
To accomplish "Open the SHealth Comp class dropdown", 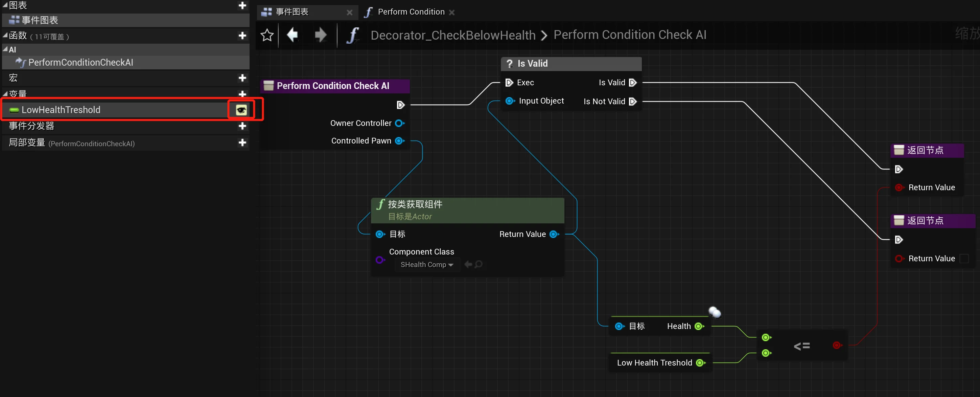I will point(426,265).
